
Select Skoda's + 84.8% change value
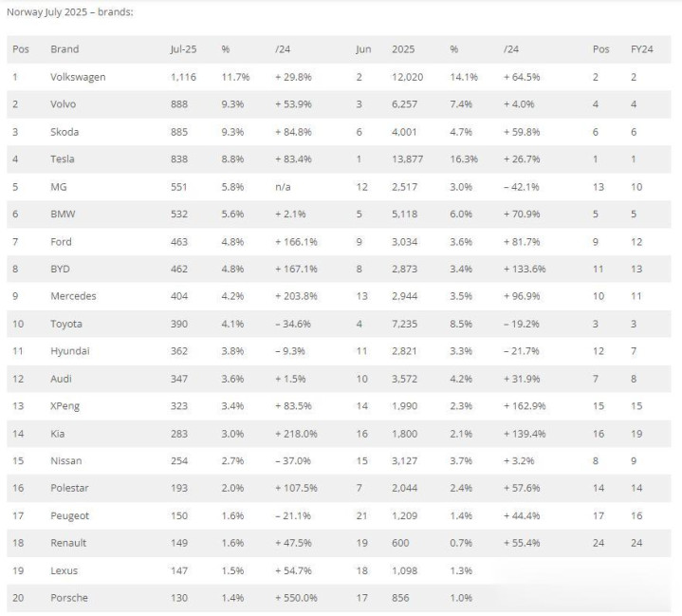(293, 132)
